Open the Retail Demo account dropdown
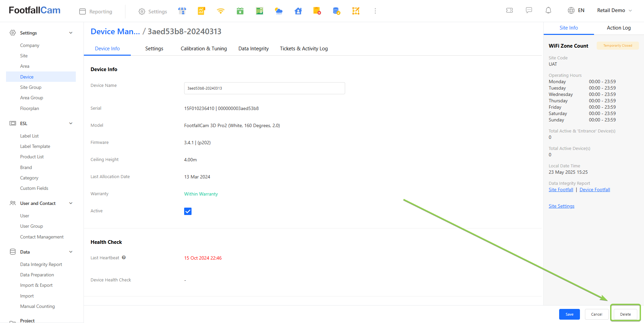Screen dimensions: 644x323 click(x=614, y=10)
